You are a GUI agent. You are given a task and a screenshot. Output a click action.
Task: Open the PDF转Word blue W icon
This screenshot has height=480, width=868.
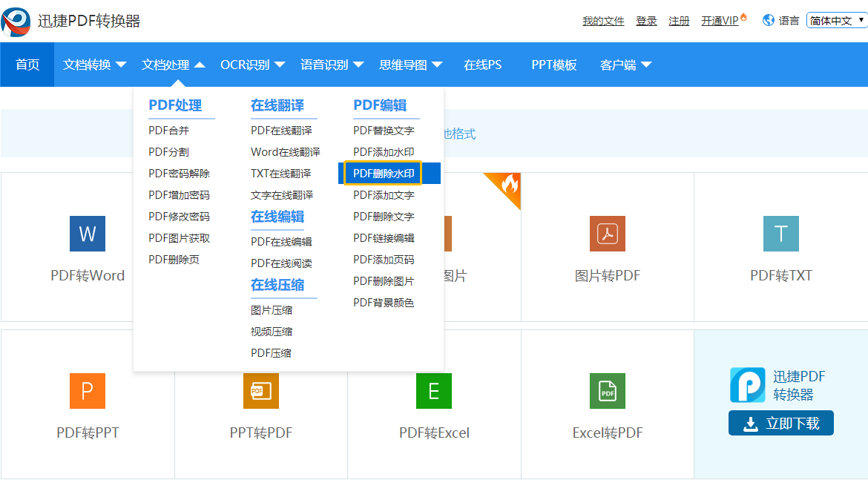pos(88,234)
